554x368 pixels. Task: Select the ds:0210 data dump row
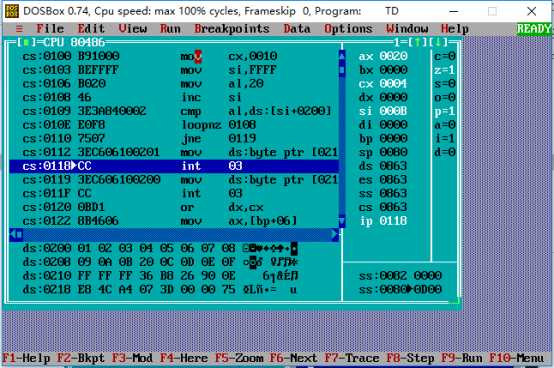(x=160, y=275)
